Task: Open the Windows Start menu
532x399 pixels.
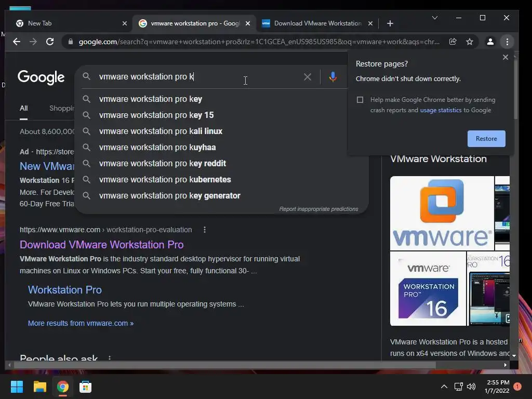Action: [17, 387]
